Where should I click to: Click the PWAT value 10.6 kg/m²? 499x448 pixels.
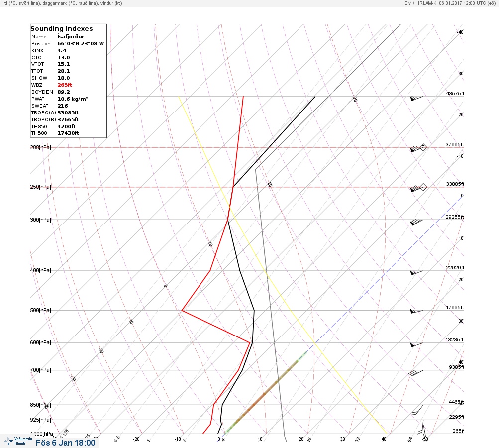tap(73, 99)
